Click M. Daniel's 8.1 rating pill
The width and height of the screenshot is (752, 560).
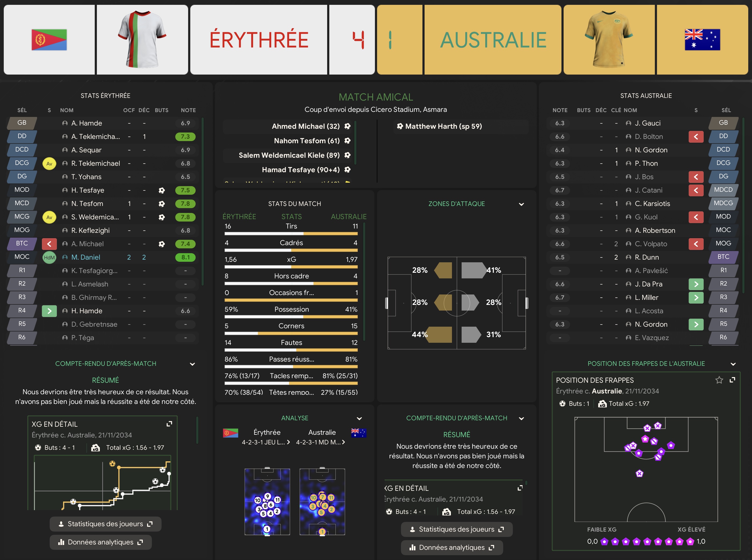(x=185, y=257)
